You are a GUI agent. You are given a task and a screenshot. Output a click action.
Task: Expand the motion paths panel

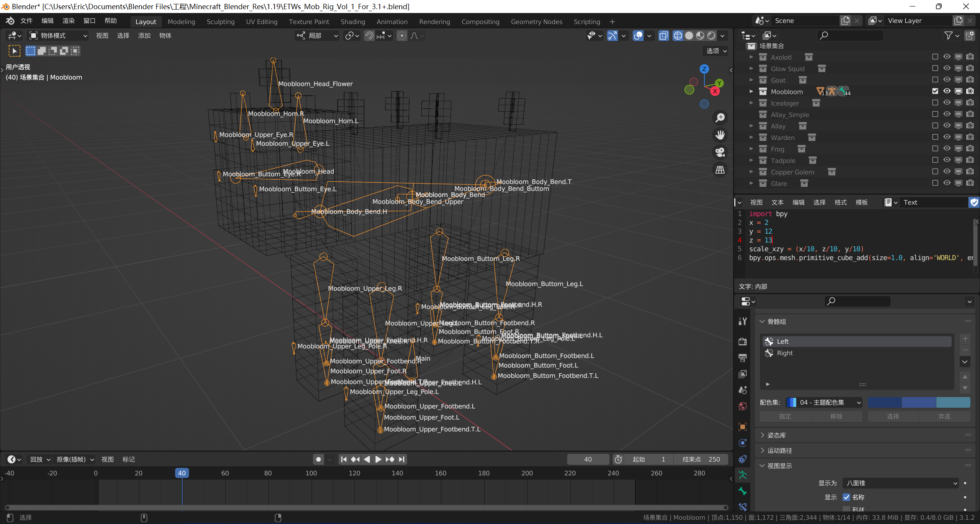tap(779, 451)
